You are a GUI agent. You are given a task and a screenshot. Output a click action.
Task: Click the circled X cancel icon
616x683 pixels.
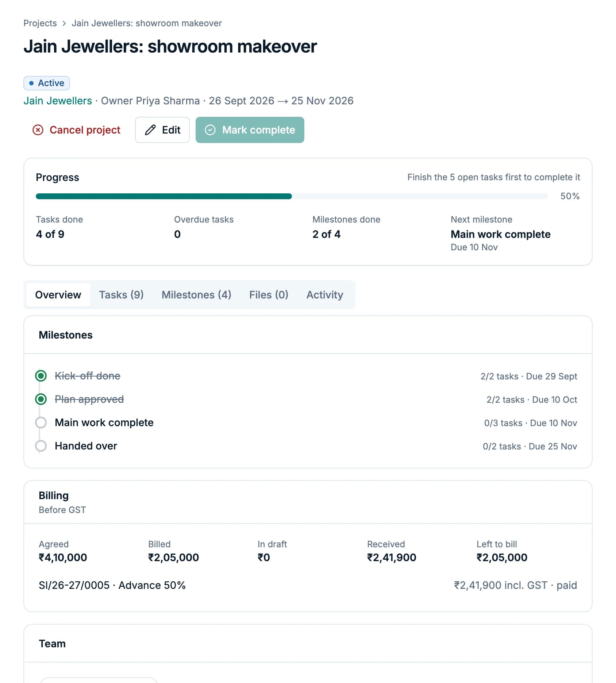(38, 130)
